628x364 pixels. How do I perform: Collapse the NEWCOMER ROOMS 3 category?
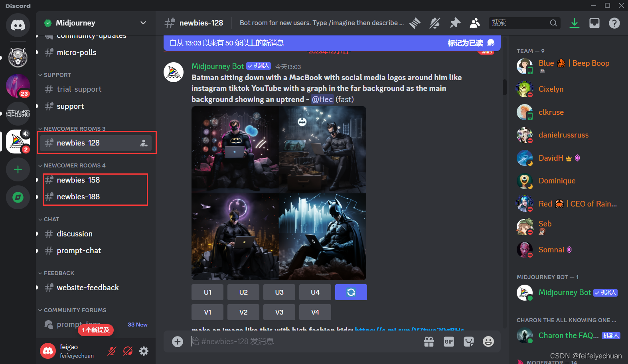[x=72, y=128]
